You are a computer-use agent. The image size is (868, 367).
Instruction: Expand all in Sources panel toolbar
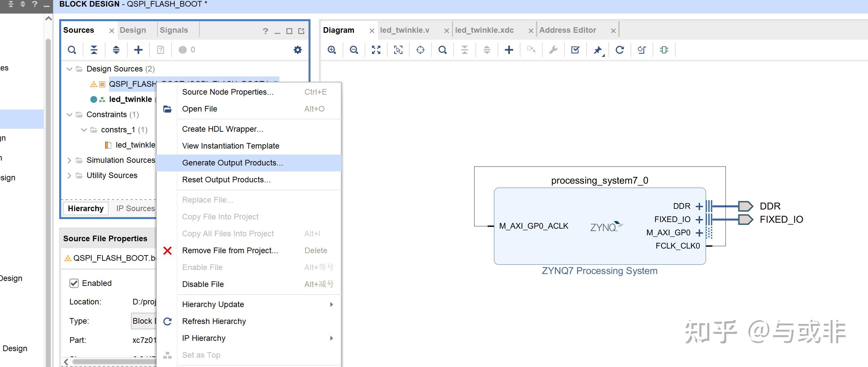click(116, 50)
